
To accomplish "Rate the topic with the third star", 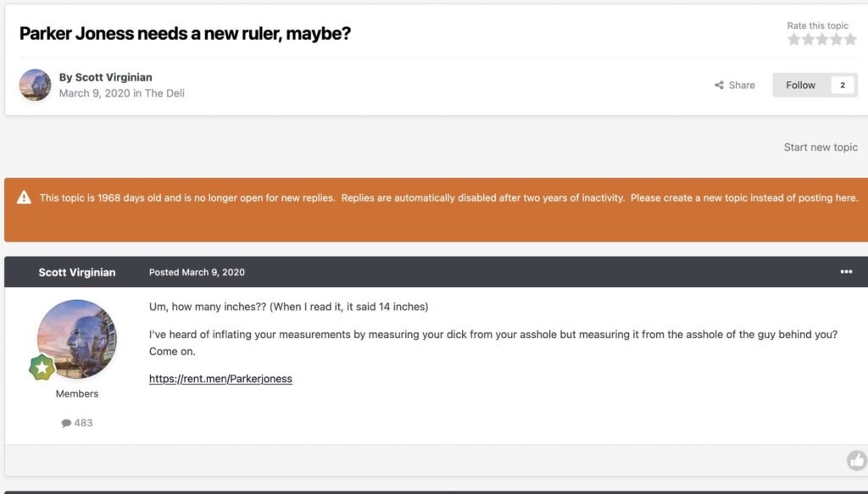I will [x=822, y=39].
